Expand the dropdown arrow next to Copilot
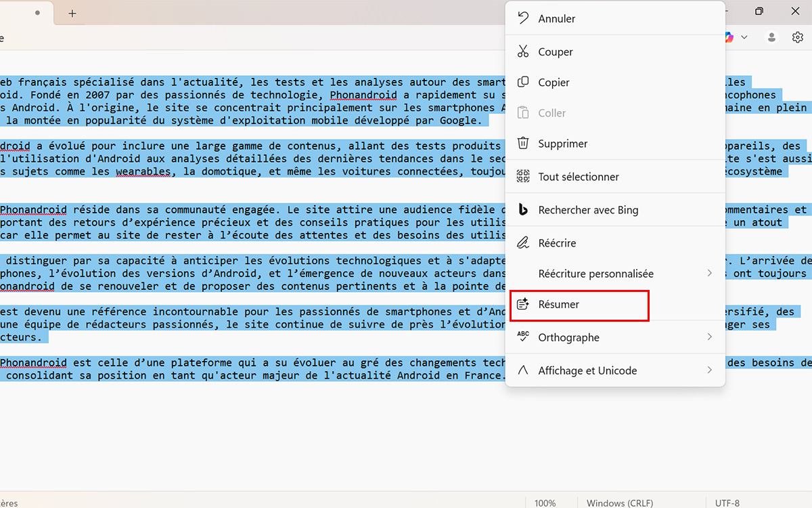This screenshot has width=812, height=508. click(x=744, y=37)
